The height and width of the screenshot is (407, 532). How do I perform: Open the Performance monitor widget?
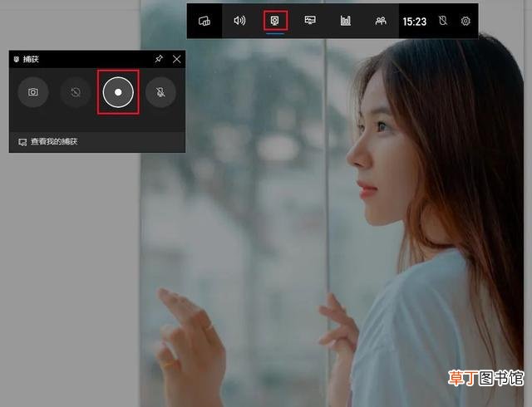pos(310,21)
